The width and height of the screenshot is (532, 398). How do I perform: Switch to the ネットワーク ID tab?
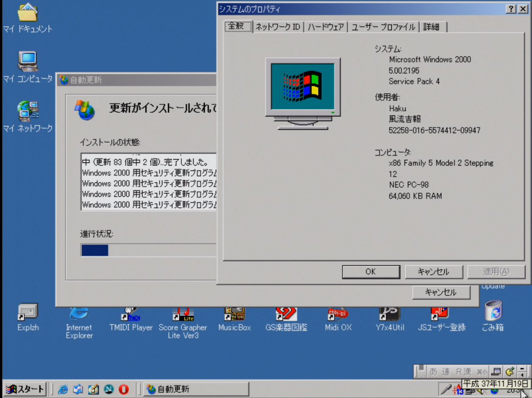[278, 27]
